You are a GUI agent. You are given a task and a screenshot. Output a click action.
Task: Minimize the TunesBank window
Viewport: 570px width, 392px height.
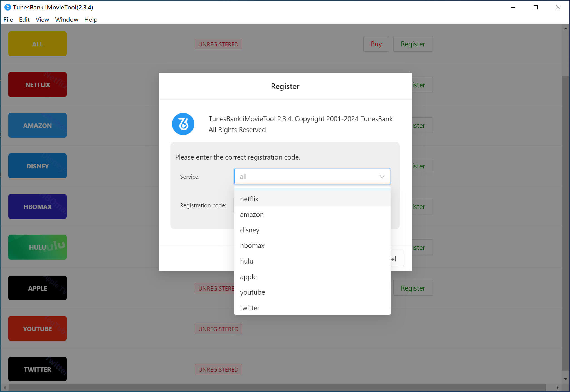click(x=513, y=8)
